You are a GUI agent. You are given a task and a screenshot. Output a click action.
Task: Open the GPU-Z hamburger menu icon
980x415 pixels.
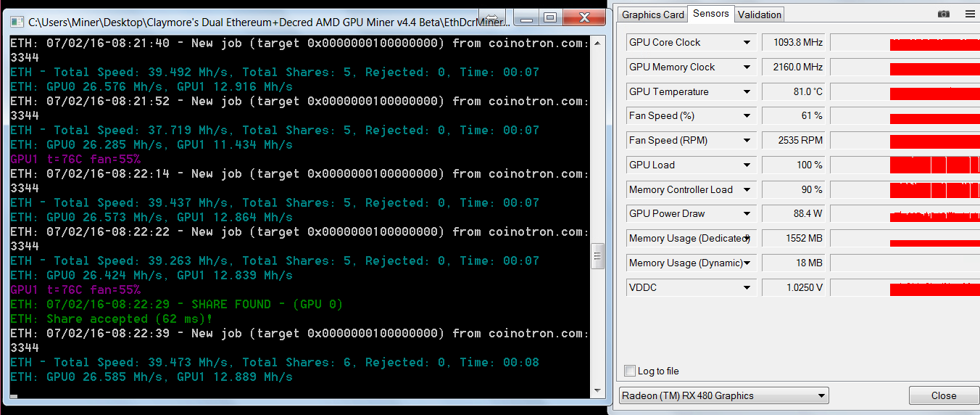pos(970,14)
